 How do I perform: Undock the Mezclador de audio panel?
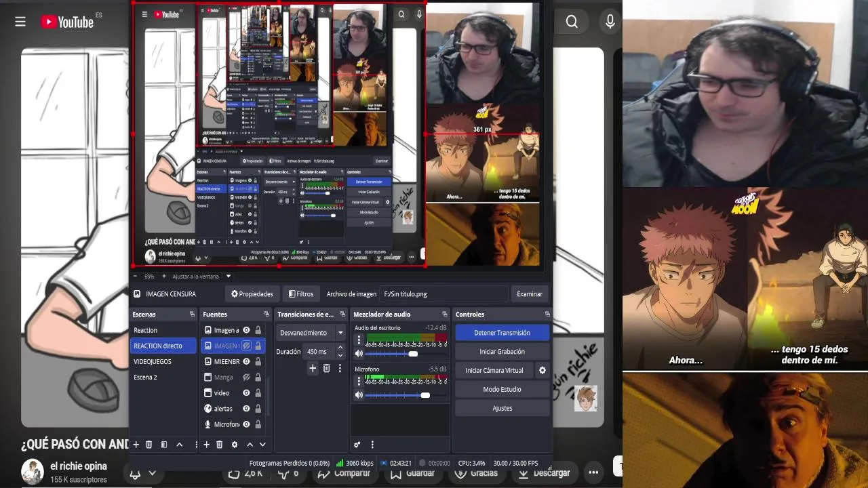tap(445, 314)
